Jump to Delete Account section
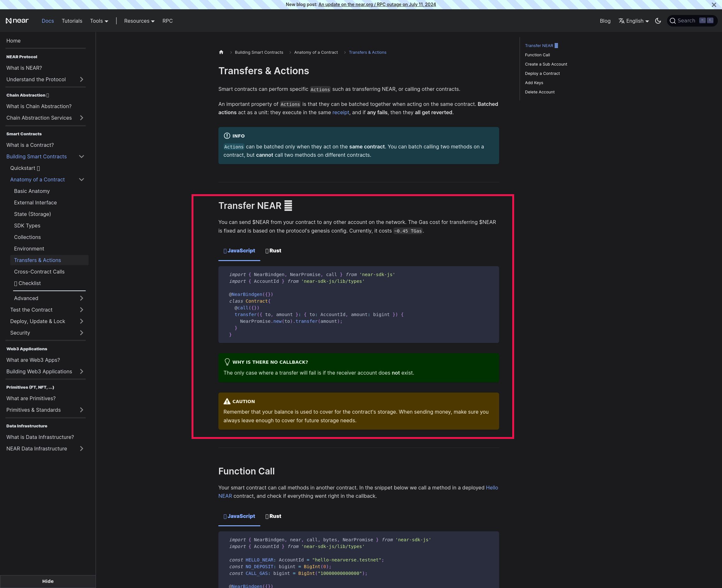 tap(539, 92)
